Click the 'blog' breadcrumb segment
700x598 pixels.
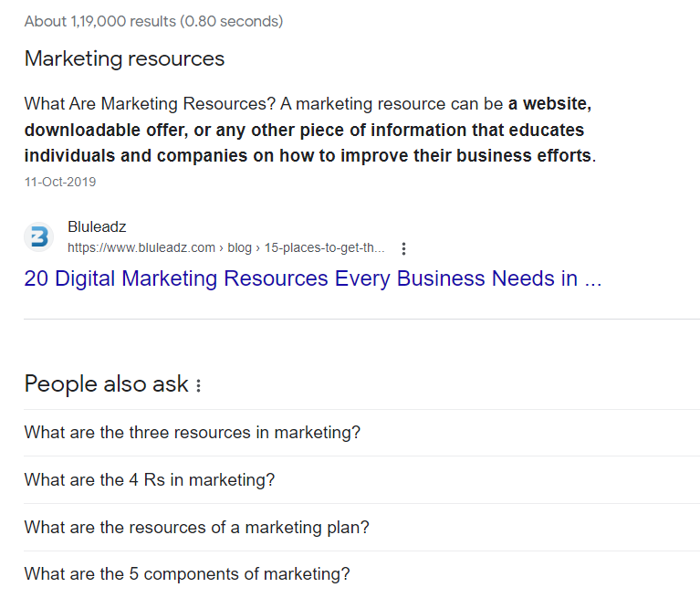(x=240, y=247)
